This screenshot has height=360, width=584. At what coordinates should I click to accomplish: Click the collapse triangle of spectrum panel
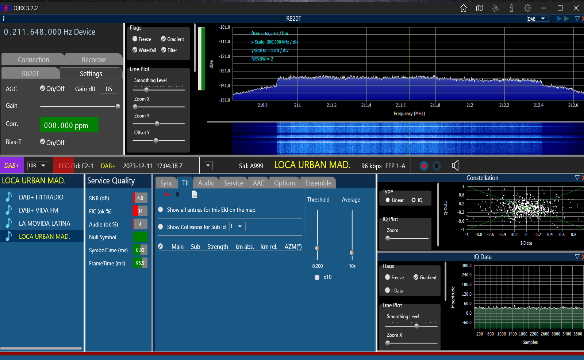click(x=577, y=19)
